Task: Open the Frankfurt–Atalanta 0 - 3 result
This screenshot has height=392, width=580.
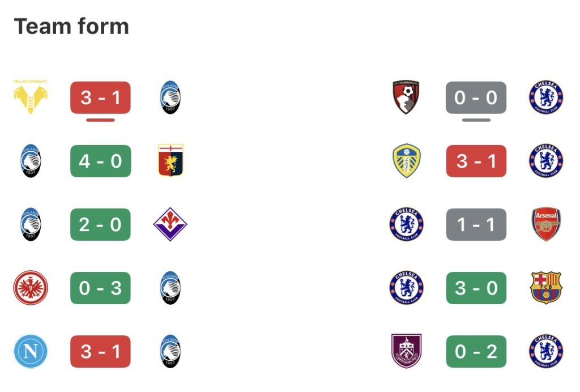Action: pyautogui.click(x=100, y=288)
